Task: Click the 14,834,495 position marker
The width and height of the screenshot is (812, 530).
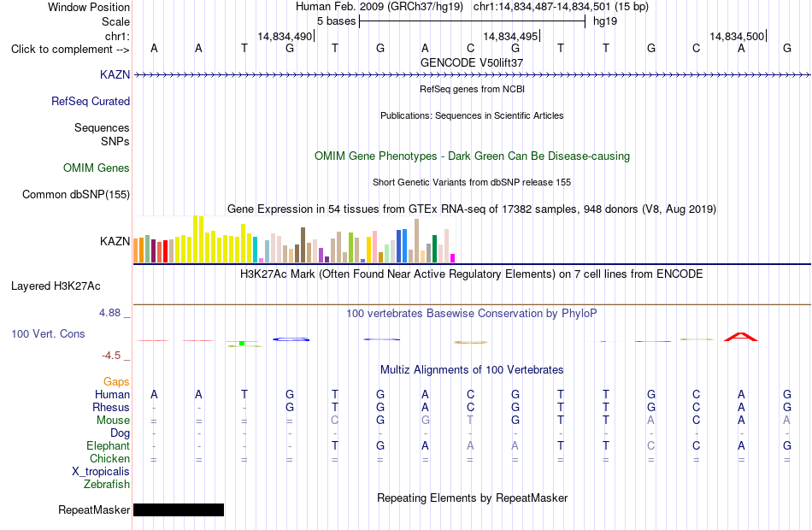Action: pyautogui.click(x=511, y=36)
